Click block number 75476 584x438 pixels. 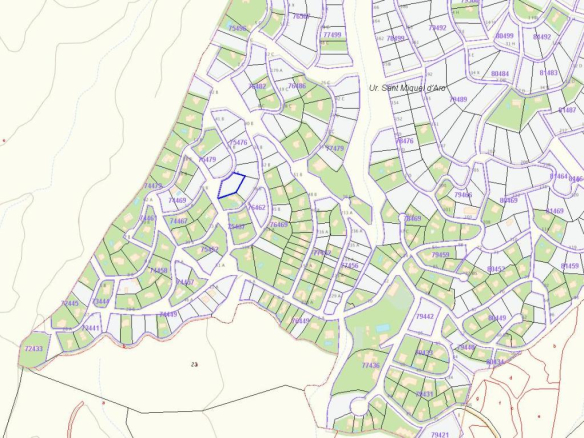point(238,142)
